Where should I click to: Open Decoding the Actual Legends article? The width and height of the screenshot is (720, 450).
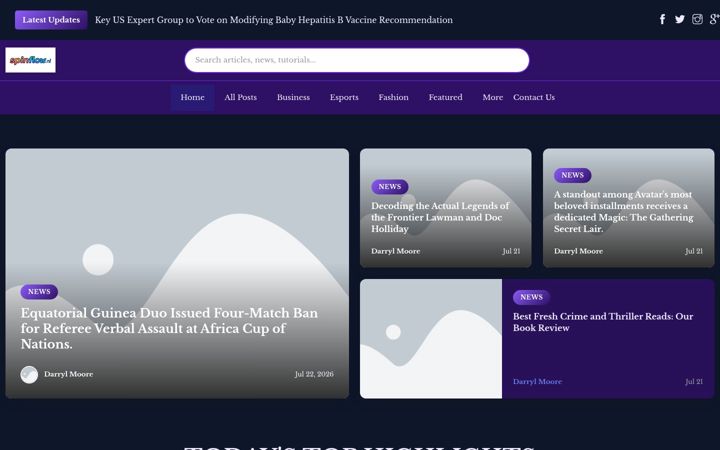click(440, 217)
